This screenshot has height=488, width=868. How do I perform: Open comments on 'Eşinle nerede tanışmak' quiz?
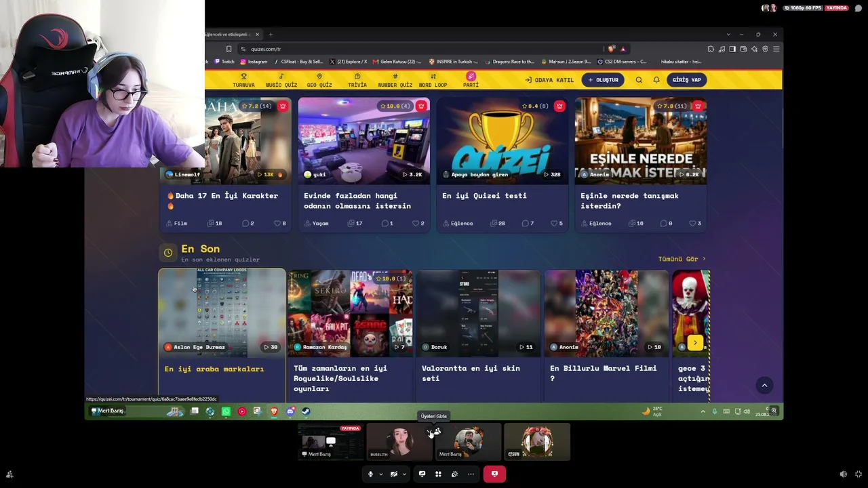(665, 223)
